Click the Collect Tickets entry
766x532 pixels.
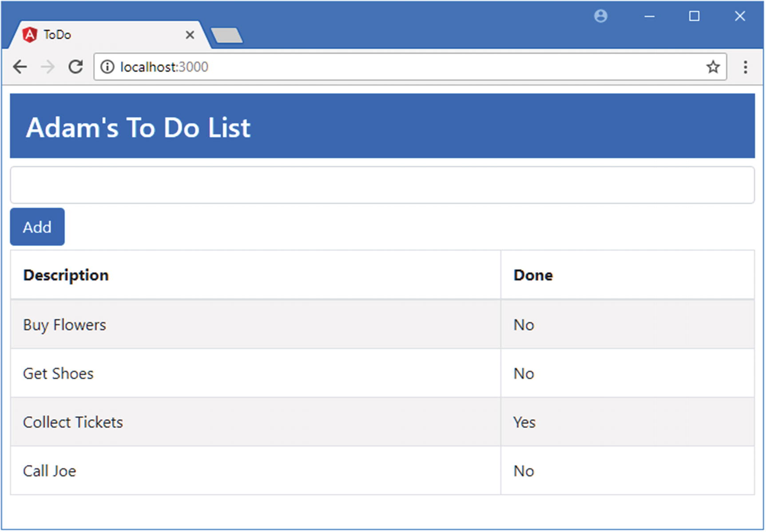tap(73, 422)
